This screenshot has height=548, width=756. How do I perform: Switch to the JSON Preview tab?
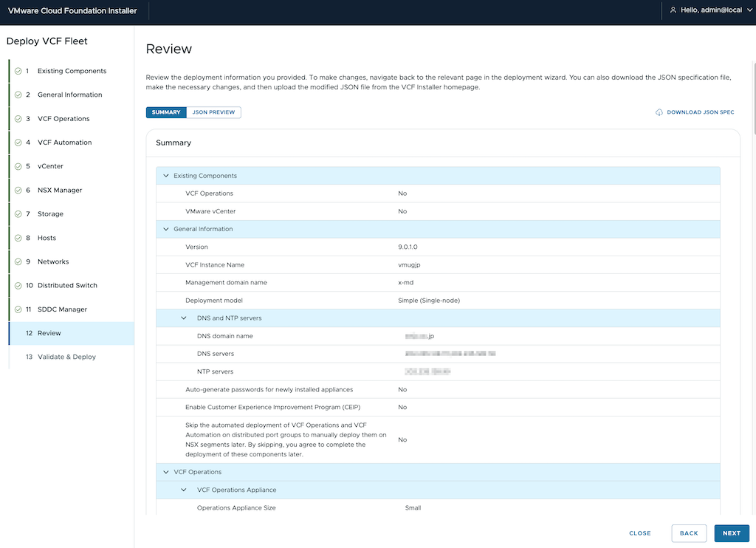point(213,112)
